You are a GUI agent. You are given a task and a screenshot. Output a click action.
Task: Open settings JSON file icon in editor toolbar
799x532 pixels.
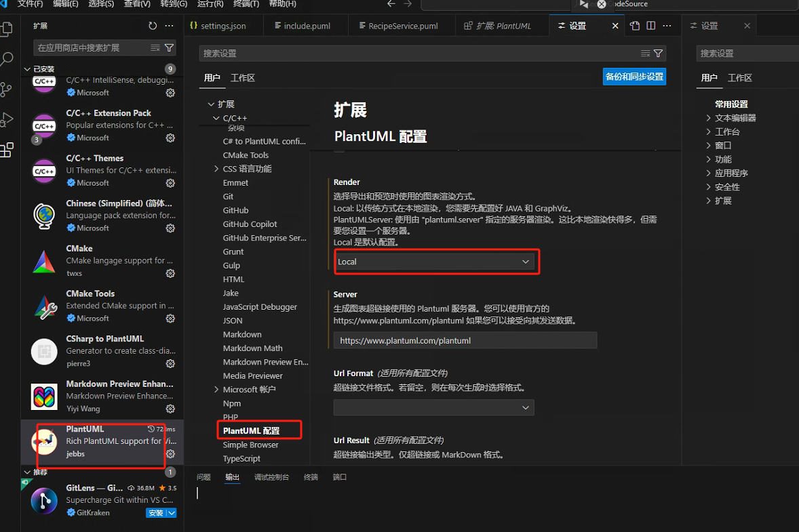[634, 26]
